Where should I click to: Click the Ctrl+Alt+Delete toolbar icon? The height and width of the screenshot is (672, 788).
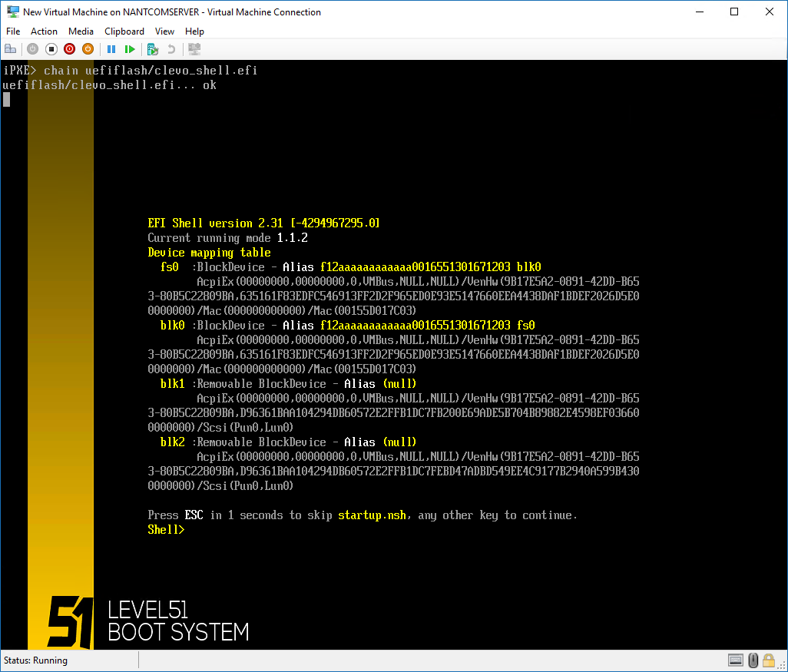click(10, 49)
